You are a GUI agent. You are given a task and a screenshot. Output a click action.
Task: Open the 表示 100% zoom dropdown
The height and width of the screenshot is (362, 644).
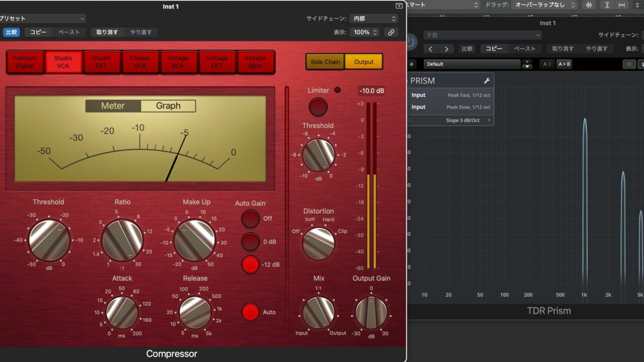365,32
